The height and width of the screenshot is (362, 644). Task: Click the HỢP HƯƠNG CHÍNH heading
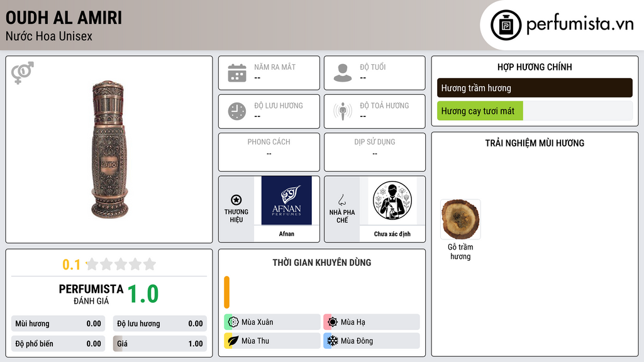coord(535,67)
